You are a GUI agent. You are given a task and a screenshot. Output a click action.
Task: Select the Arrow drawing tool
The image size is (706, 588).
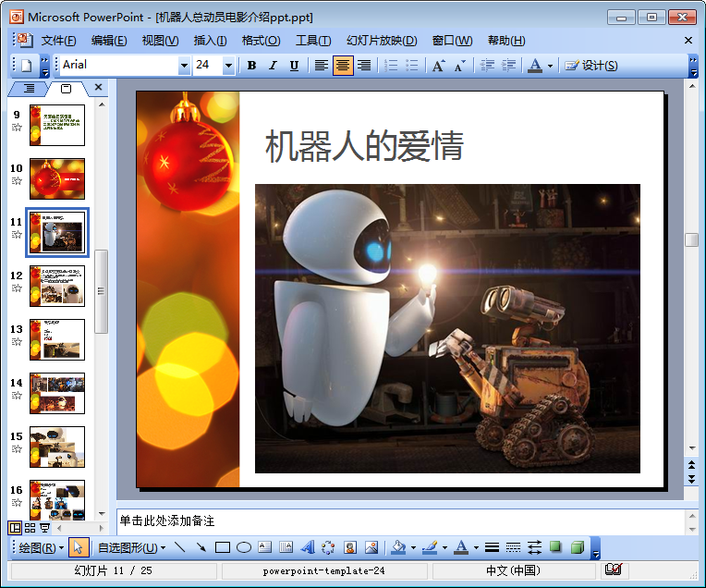click(x=201, y=548)
